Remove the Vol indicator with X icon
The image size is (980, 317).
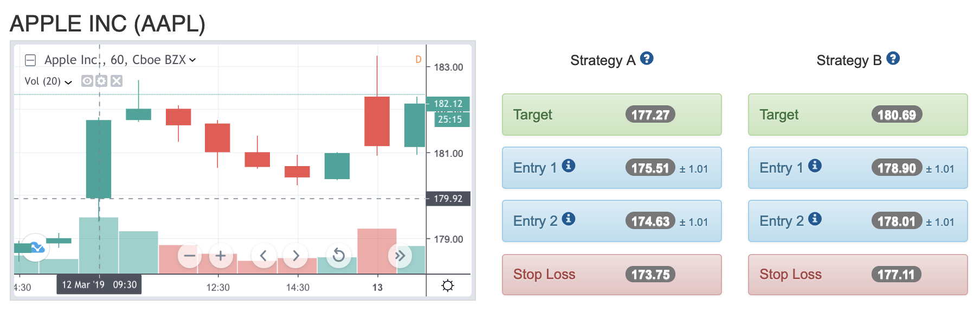(116, 81)
